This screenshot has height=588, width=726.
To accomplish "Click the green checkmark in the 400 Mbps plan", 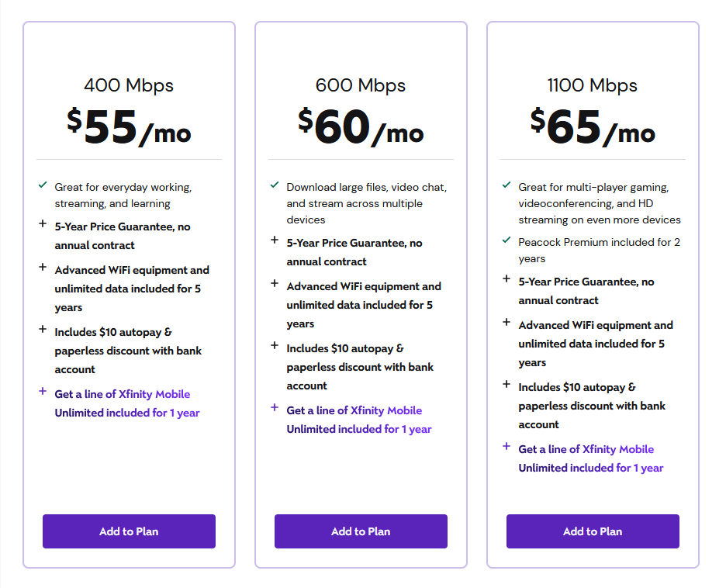I will (43, 185).
